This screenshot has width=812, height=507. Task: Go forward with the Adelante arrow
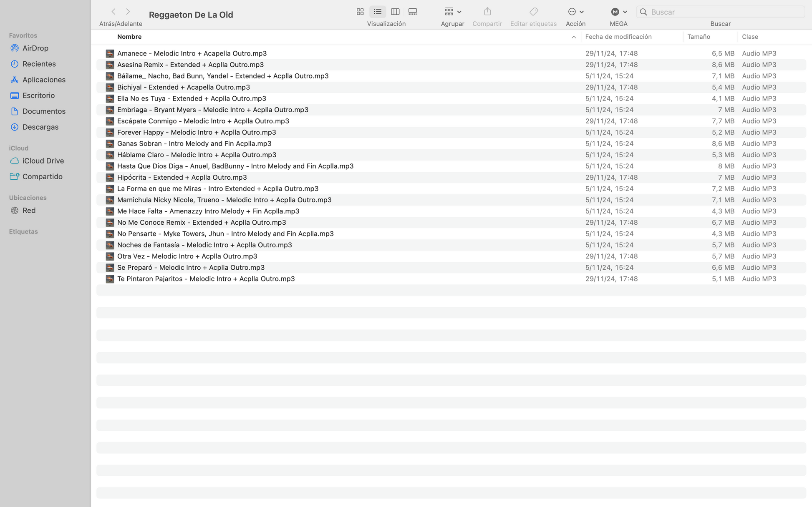coord(128,12)
